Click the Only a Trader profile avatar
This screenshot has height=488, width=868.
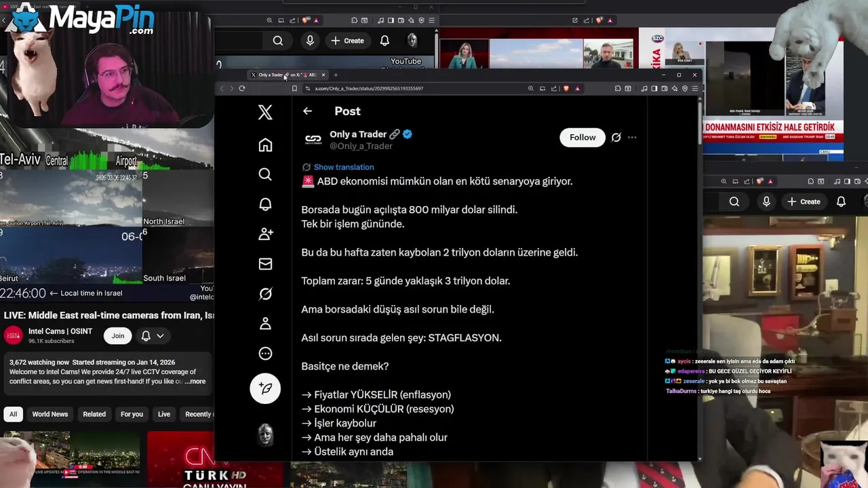pyautogui.click(x=313, y=139)
